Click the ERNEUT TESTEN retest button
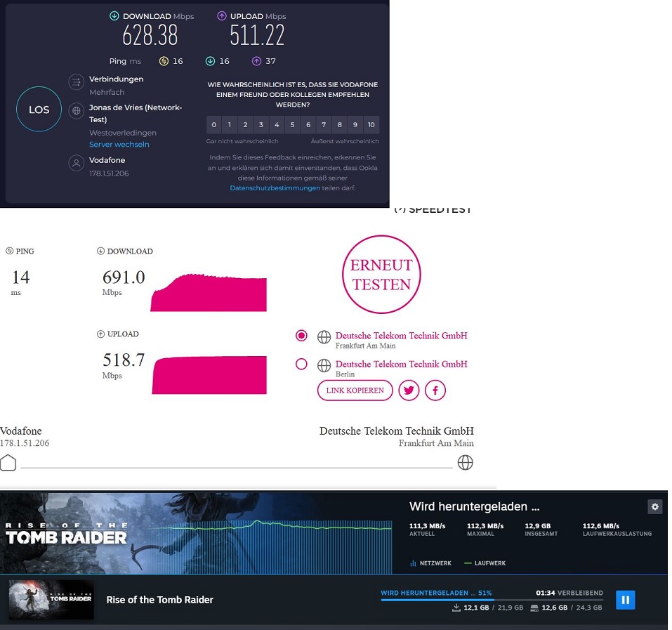Screen dimensions: 672x630 point(381,275)
